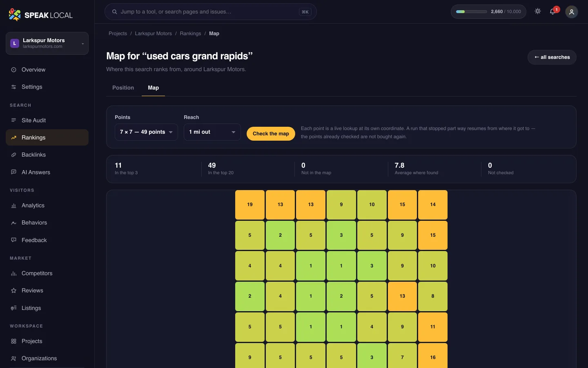The image size is (588, 368).
Task: Open Organizations in the sidebar
Action: [47, 359]
